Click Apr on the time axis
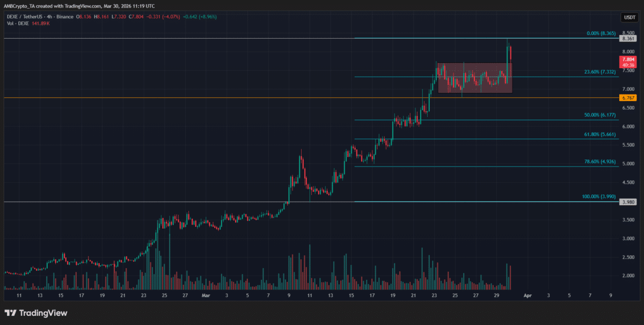The width and height of the screenshot is (644, 325). click(x=528, y=295)
